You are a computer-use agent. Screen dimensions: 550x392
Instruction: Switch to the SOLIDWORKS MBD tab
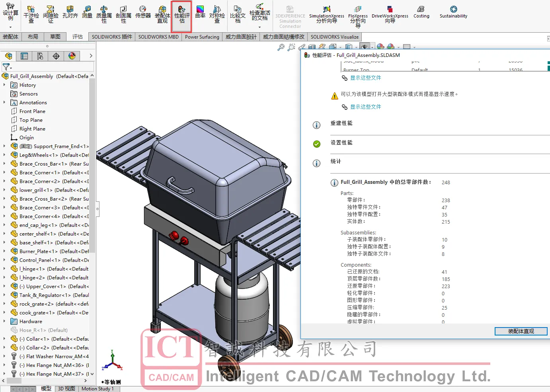pos(158,37)
